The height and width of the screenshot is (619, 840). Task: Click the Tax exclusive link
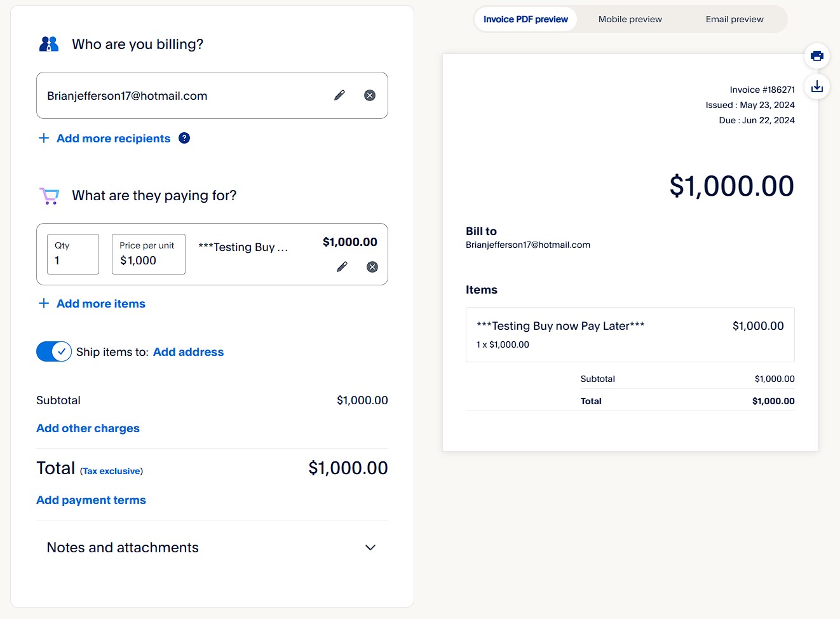[x=112, y=471]
